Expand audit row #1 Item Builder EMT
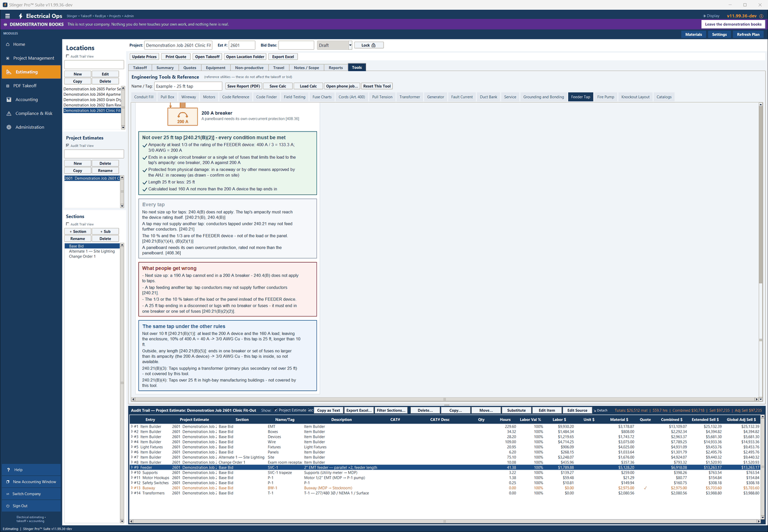Image resolution: width=768 pixels, height=532 pixels. (132, 427)
